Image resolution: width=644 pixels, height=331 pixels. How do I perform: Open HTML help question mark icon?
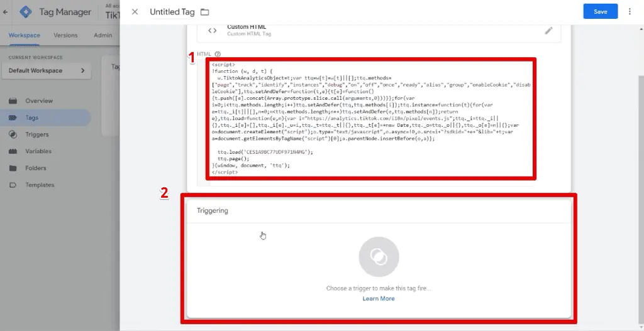tap(218, 54)
